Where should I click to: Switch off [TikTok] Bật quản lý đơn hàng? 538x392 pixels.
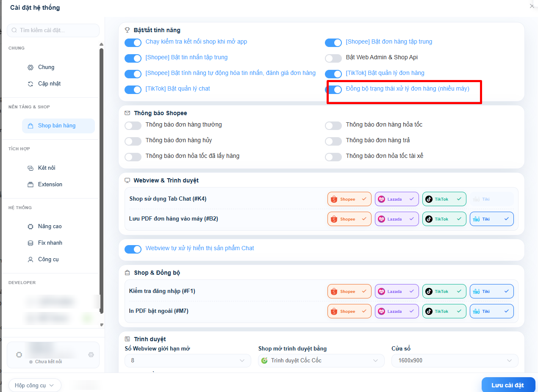[x=333, y=74]
